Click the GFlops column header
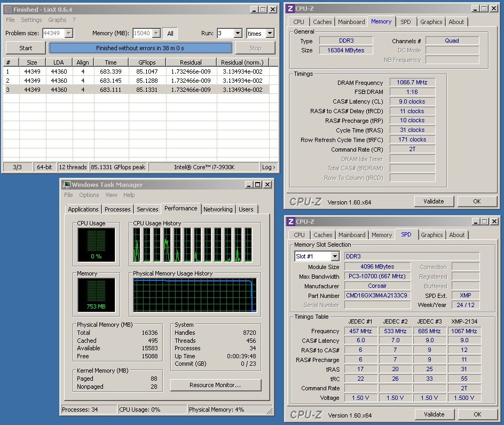Viewport: 504px width, 425px height. [147, 62]
